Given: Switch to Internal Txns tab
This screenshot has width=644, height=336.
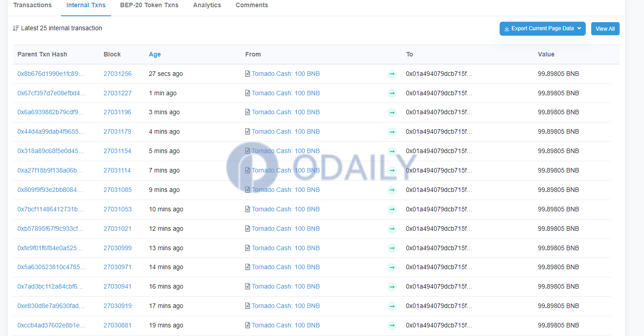Looking at the screenshot, I should pyautogui.click(x=86, y=5).
